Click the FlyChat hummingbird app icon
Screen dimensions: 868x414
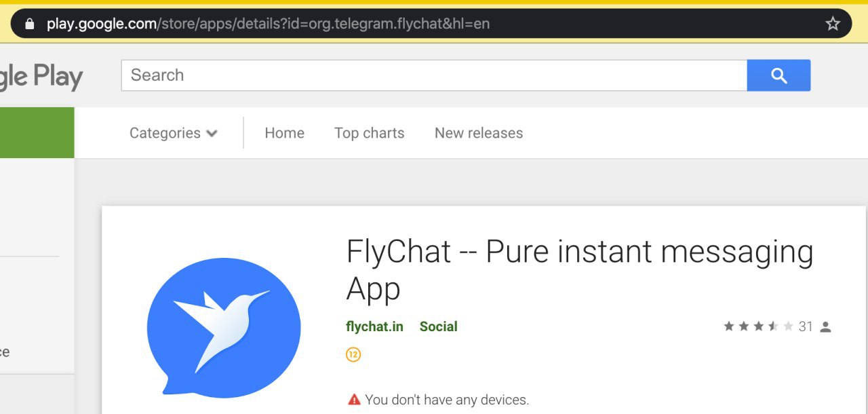(224, 326)
